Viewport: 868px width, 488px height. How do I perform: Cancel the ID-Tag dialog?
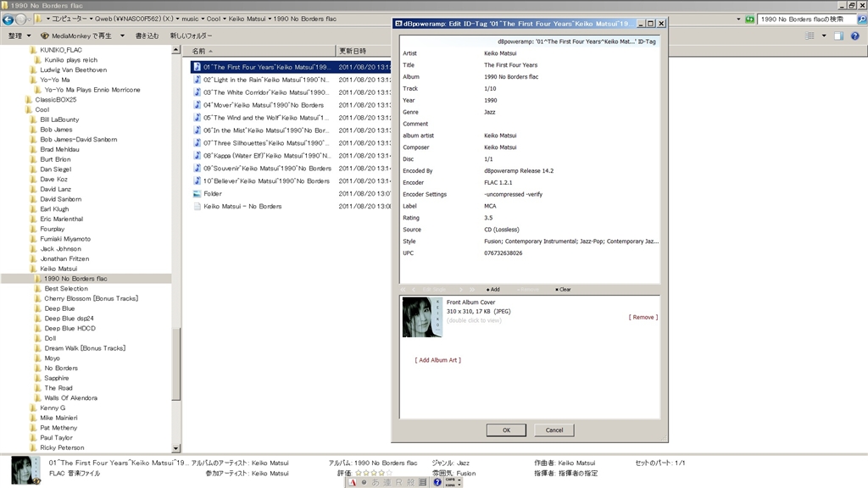554,430
